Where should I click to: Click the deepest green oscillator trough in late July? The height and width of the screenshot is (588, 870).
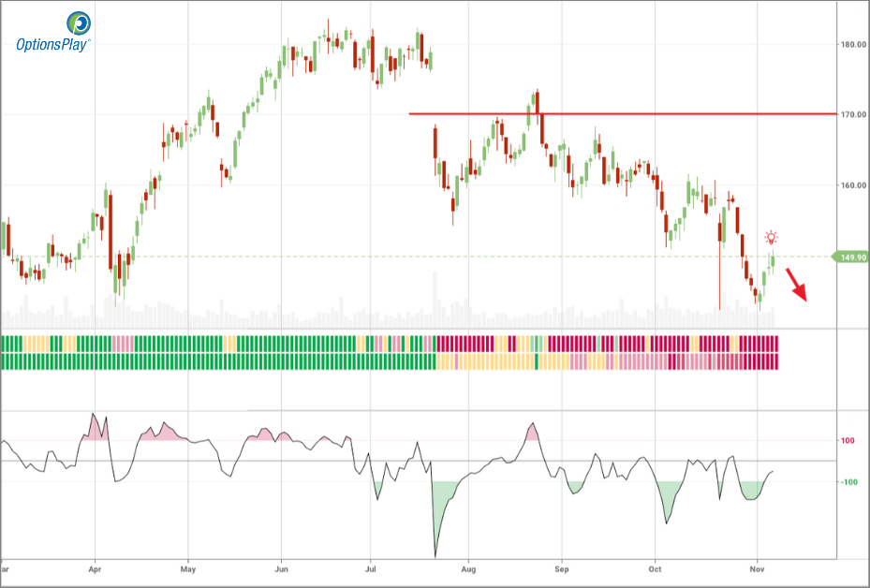[435, 551]
